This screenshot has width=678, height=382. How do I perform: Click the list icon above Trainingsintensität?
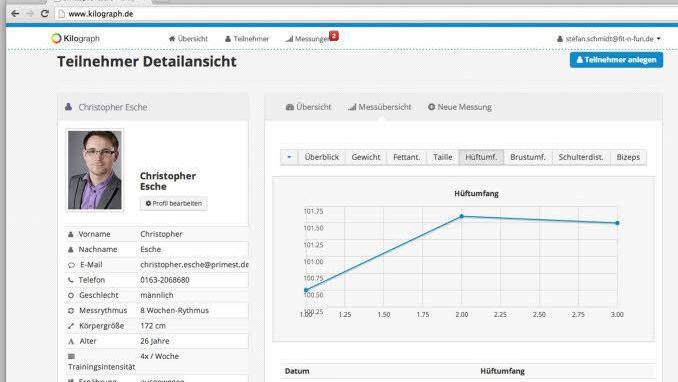click(x=71, y=356)
